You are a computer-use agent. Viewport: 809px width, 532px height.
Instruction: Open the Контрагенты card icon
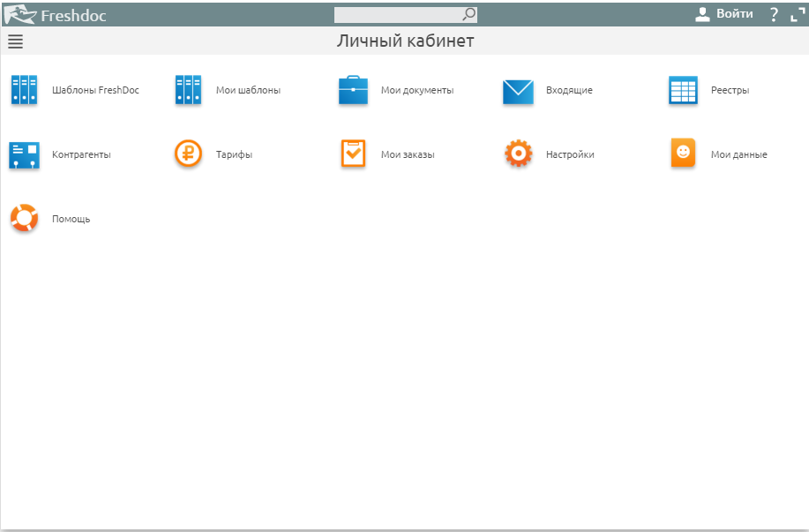tap(24, 155)
